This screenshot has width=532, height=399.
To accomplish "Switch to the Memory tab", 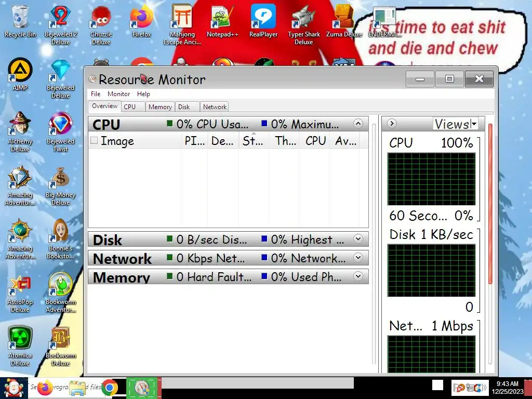I will [x=160, y=107].
